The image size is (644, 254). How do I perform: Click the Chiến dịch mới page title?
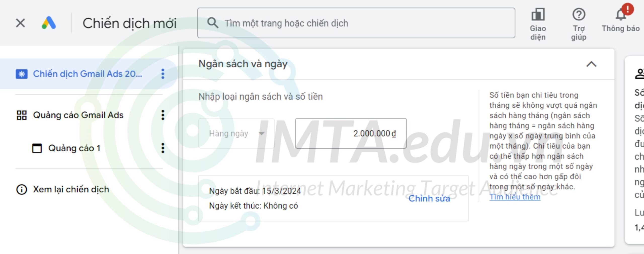130,23
